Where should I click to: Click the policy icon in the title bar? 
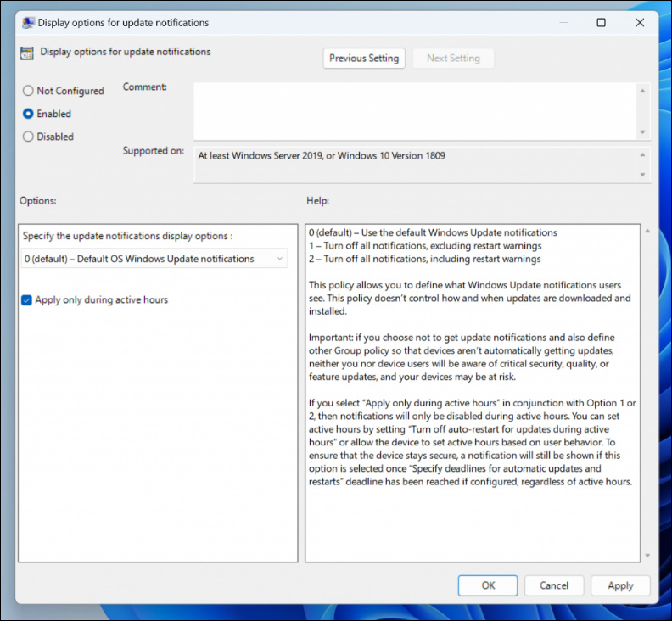tap(28, 23)
